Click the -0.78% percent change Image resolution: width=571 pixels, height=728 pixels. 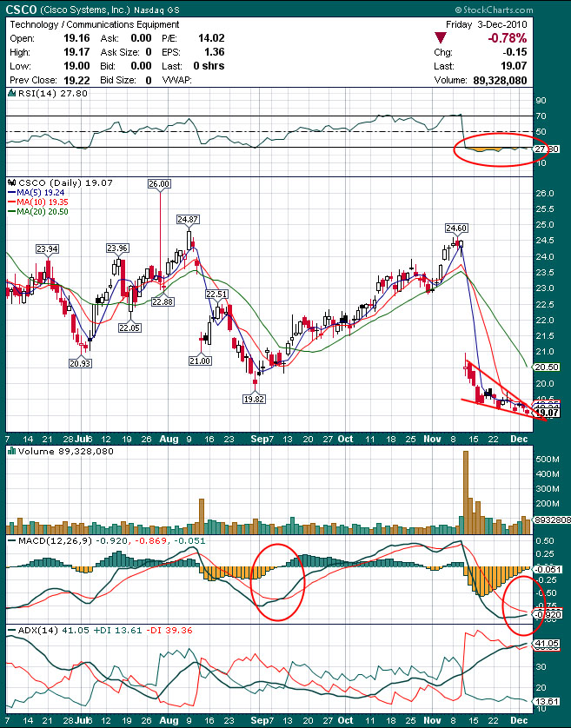508,38
